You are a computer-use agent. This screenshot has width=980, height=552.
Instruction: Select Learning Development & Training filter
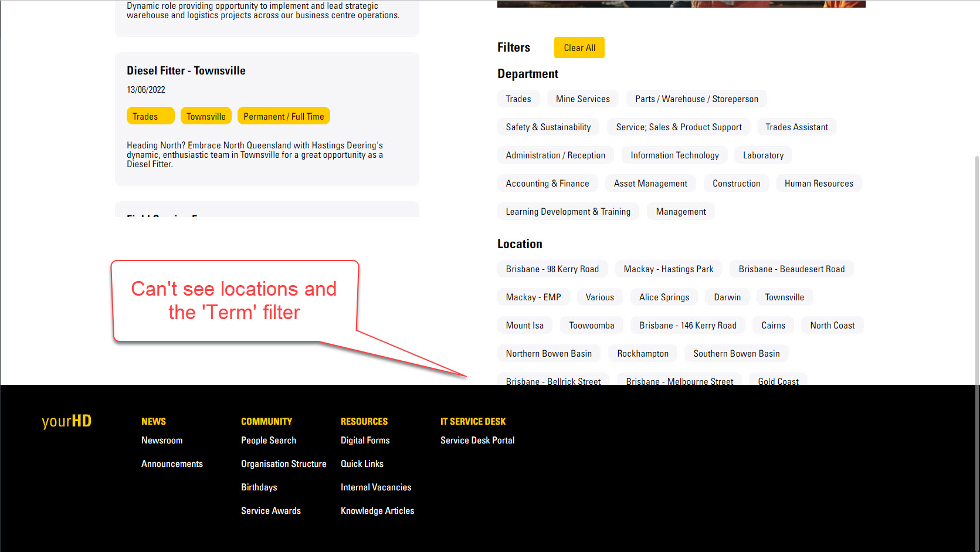pos(568,212)
